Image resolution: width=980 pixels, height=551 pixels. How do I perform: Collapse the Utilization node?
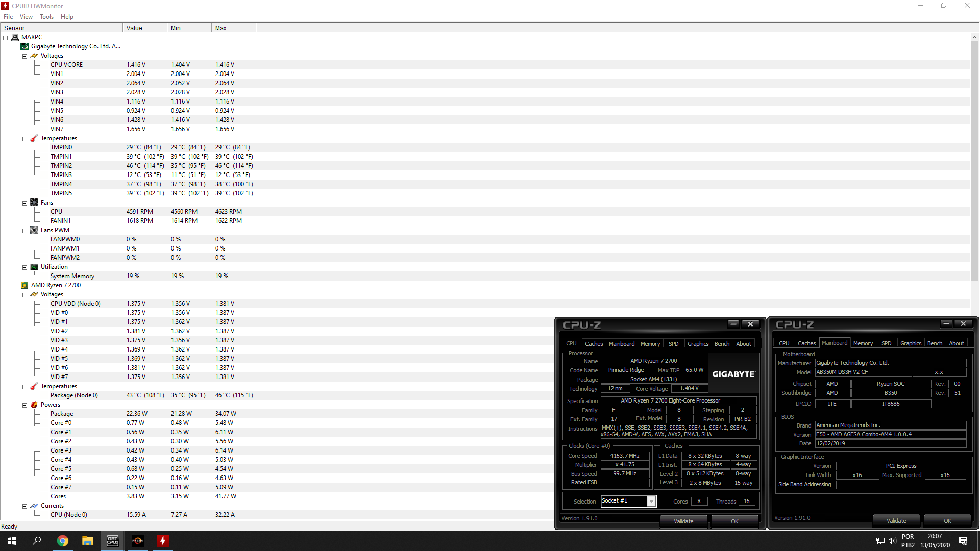tap(24, 267)
